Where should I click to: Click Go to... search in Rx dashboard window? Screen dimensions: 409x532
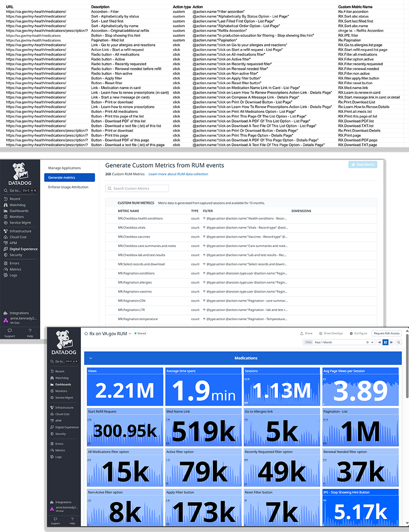[64, 361]
